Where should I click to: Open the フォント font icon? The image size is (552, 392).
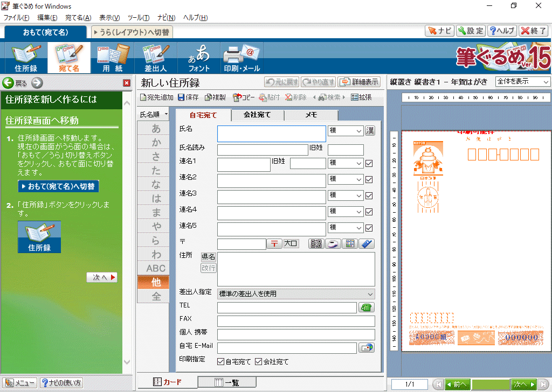click(199, 58)
